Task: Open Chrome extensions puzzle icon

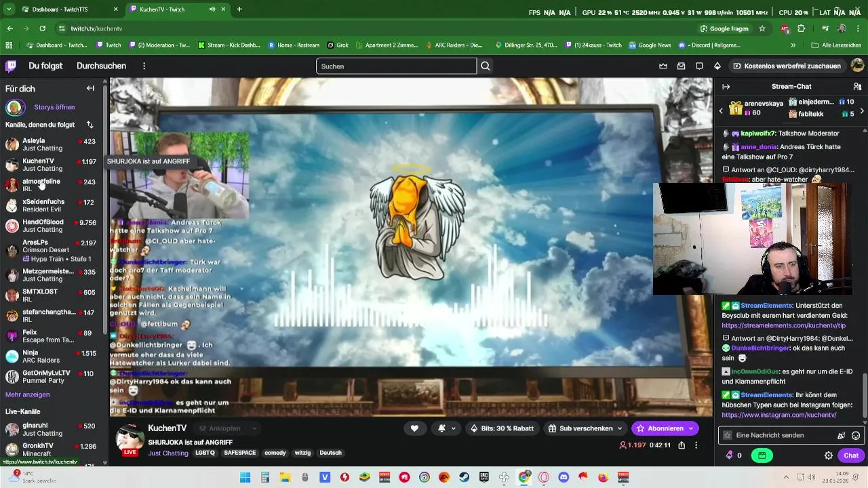Action: (802, 28)
